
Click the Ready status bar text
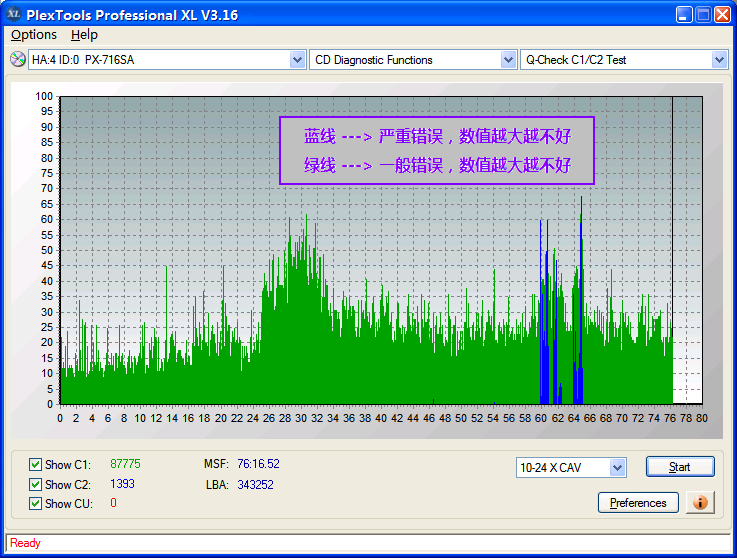[25, 543]
